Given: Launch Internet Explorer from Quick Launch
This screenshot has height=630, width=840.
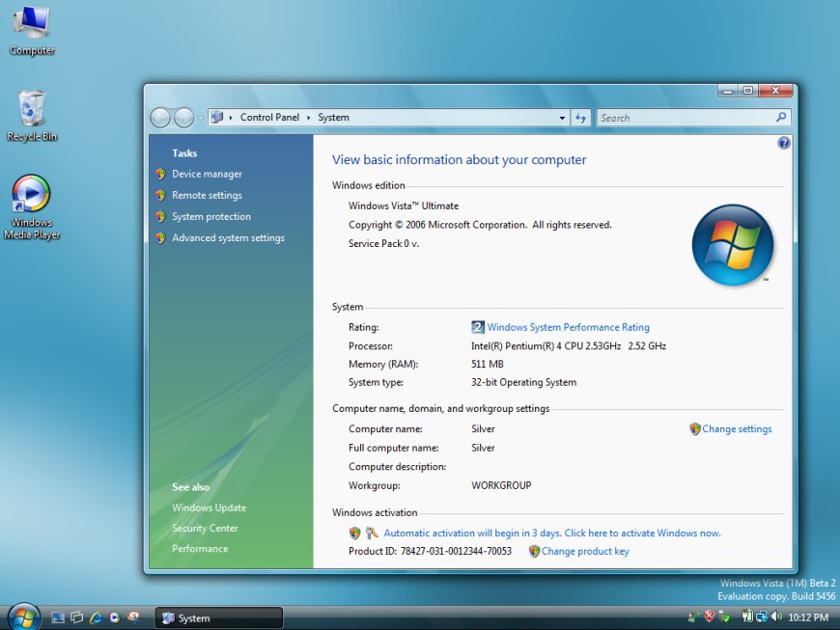Looking at the screenshot, I should pos(96,617).
